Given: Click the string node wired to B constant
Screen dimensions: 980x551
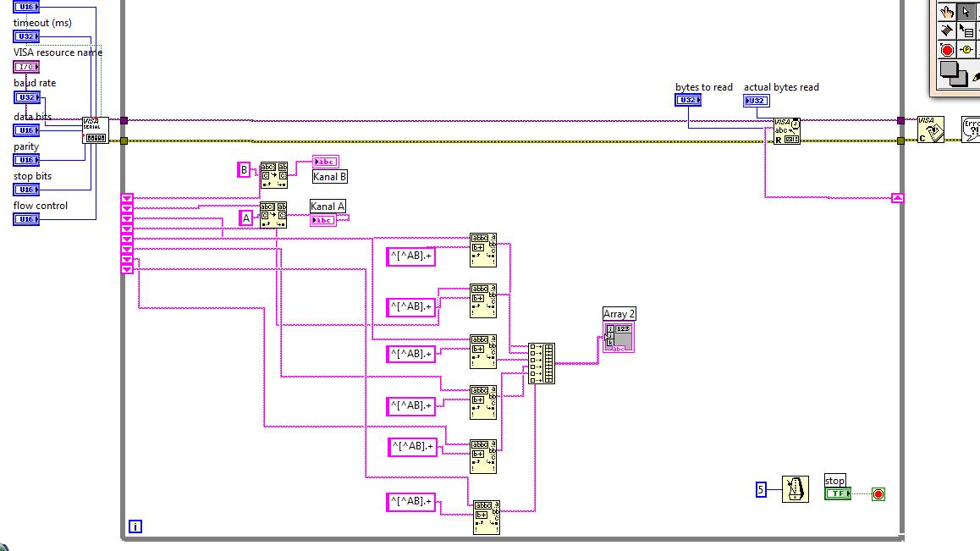Looking at the screenshot, I should tap(273, 175).
